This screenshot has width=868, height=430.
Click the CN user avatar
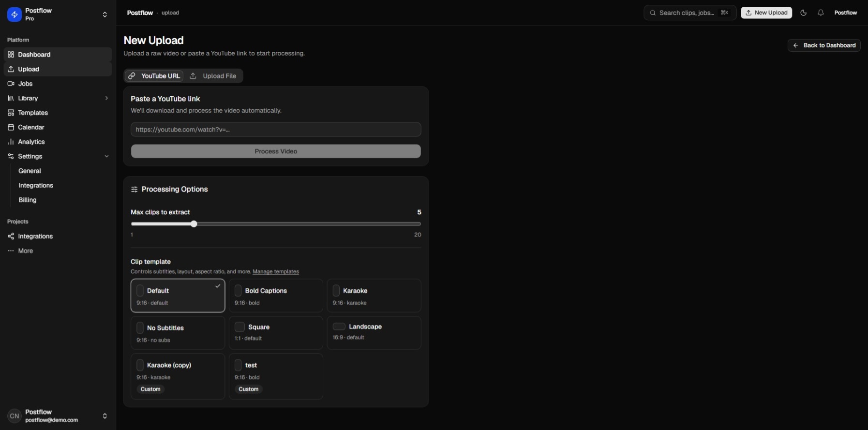[x=15, y=416]
